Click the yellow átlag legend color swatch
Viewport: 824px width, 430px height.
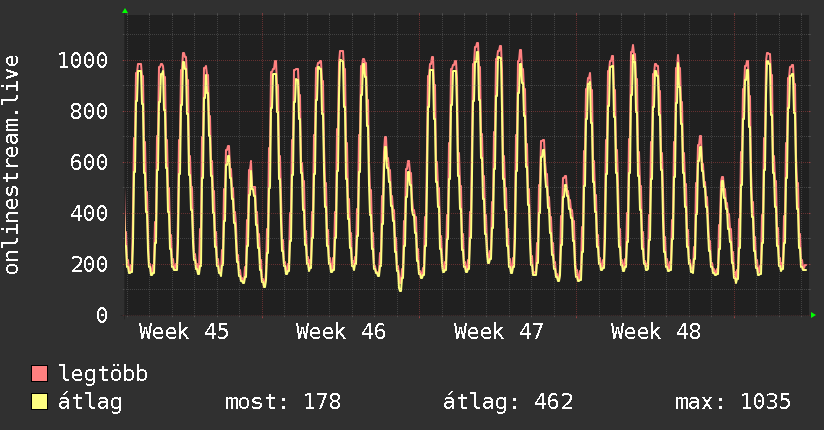[x=40, y=402]
